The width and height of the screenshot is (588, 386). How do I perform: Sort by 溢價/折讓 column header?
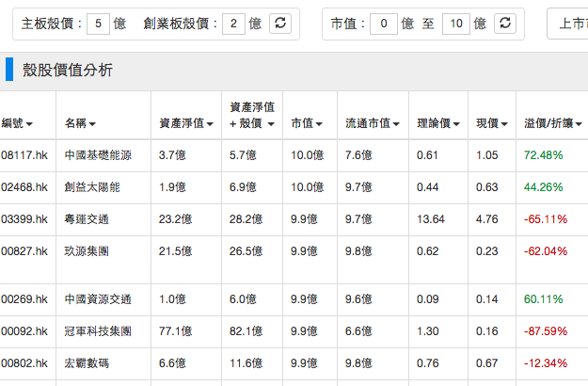[555, 123]
